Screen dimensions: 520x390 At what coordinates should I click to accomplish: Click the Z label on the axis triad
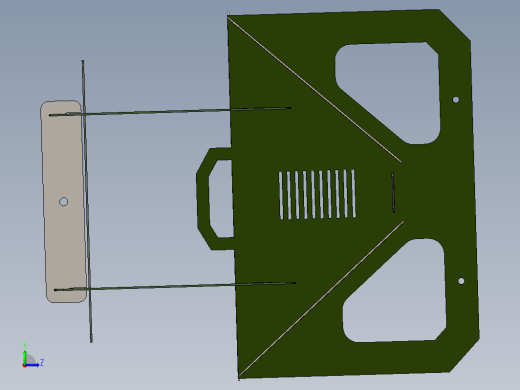coord(42,362)
